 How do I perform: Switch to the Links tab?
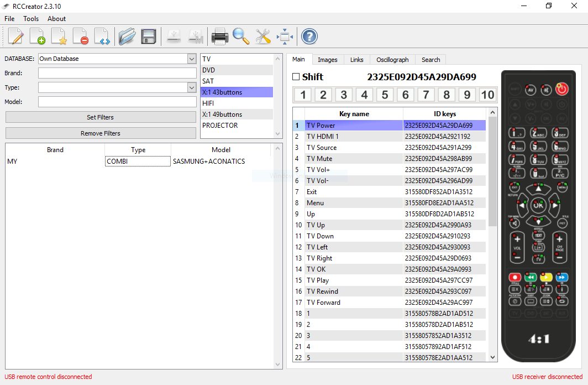tap(356, 60)
